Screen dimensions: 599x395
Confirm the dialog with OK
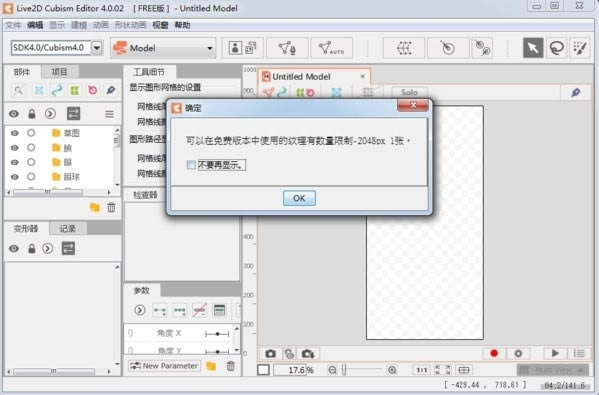point(299,198)
